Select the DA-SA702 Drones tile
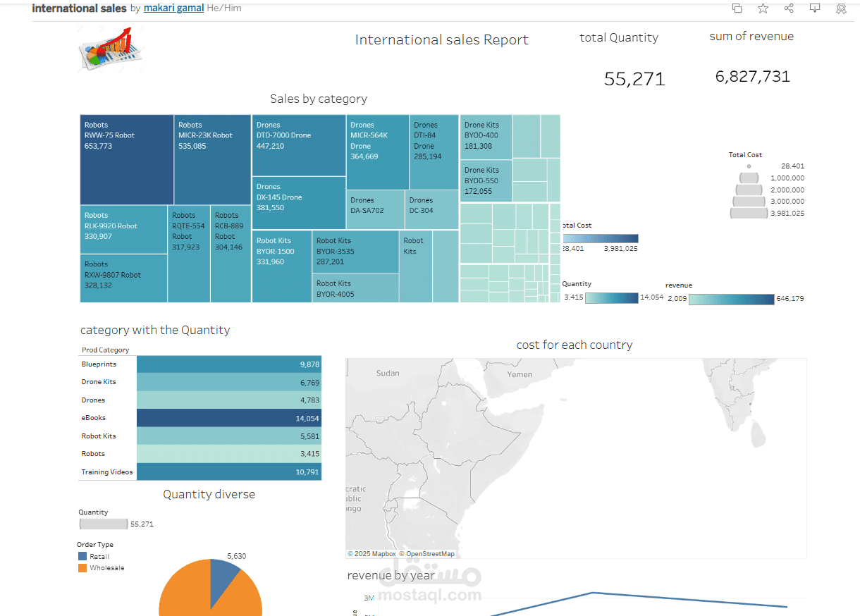The image size is (860, 616). tap(376, 210)
